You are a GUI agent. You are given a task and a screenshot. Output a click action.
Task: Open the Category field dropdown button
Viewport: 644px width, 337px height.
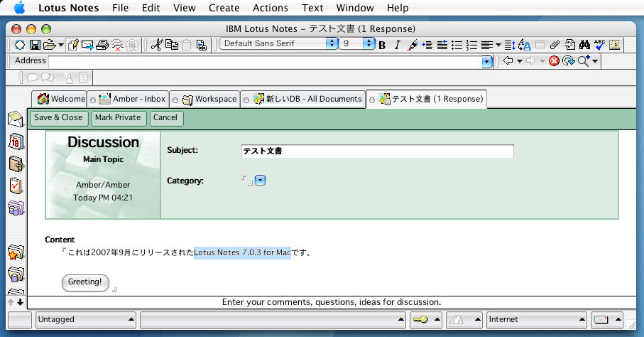coord(260,180)
